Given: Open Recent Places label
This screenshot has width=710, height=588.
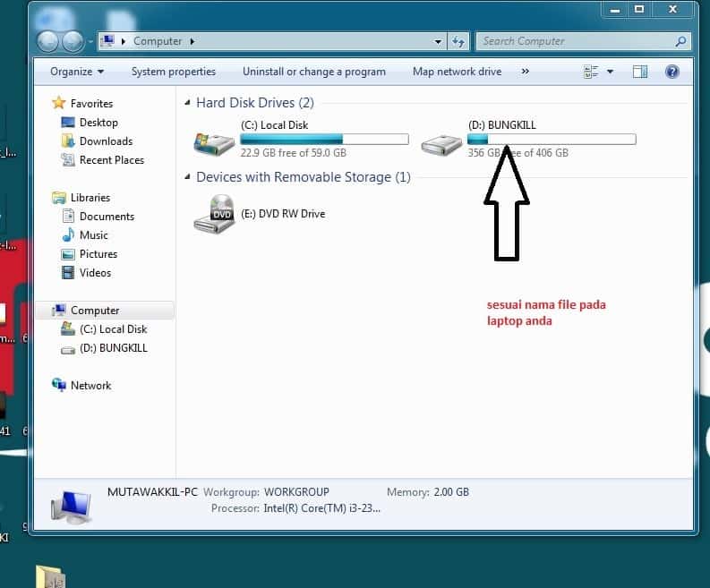Looking at the screenshot, I should [x=112, y=160].
